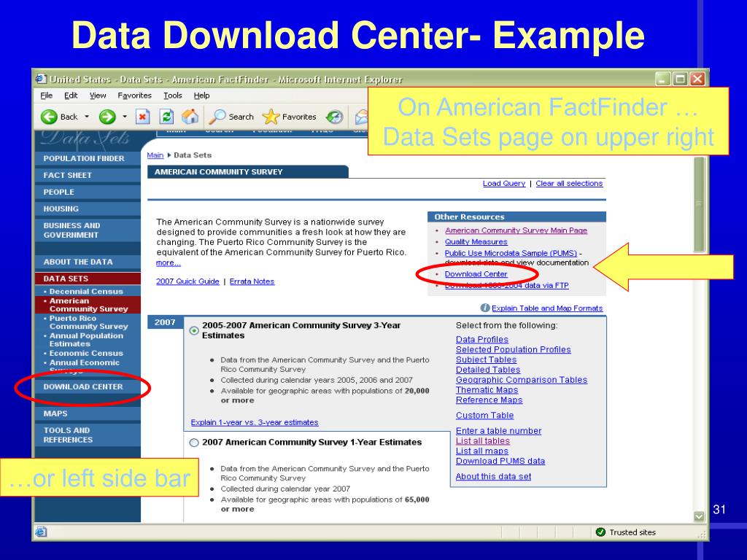
Task: Open Explain Table and Map Formats link
Action: tap(547, 308)
